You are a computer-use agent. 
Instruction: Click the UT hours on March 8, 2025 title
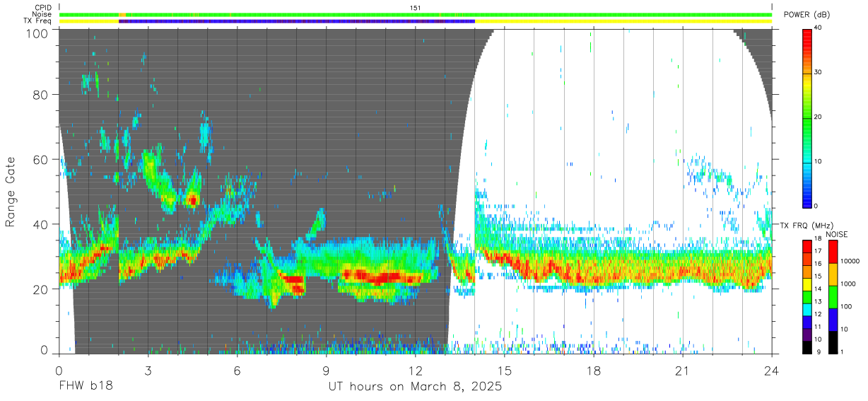[415, 388]
